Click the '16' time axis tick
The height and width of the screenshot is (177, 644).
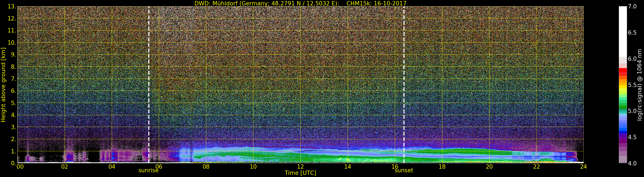pyautogui.click(x=395, y=166)
